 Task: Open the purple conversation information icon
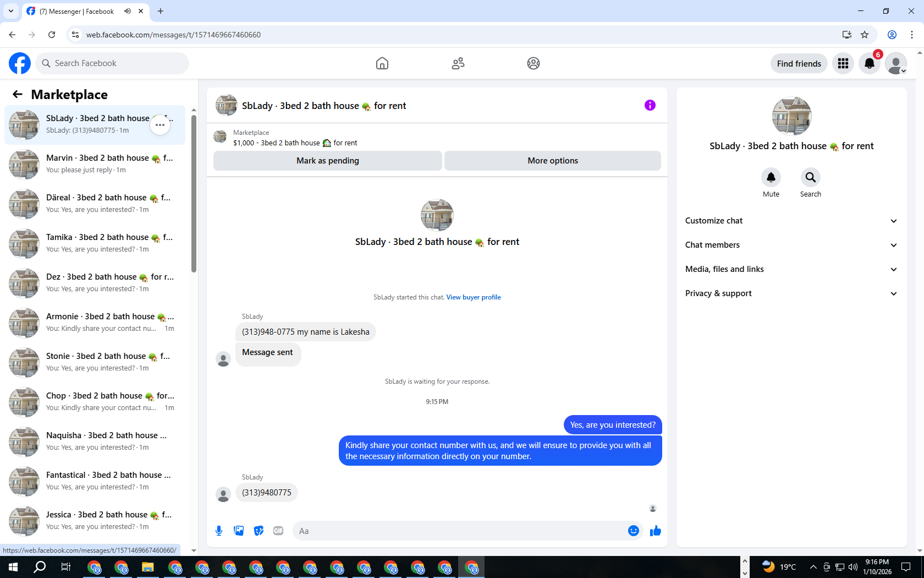(650, 105)
